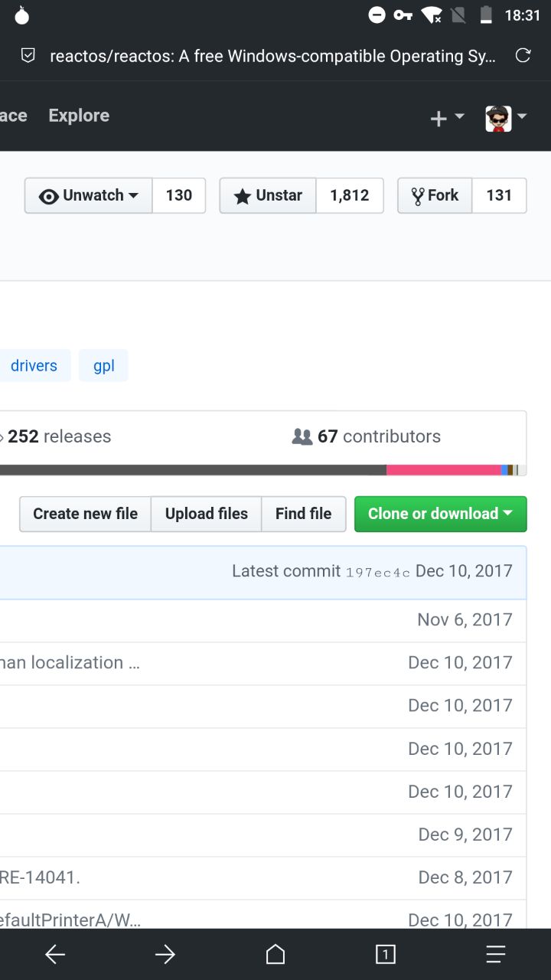
Task: Open the Unwatch notifications dropdown
Action: (89, 195)
